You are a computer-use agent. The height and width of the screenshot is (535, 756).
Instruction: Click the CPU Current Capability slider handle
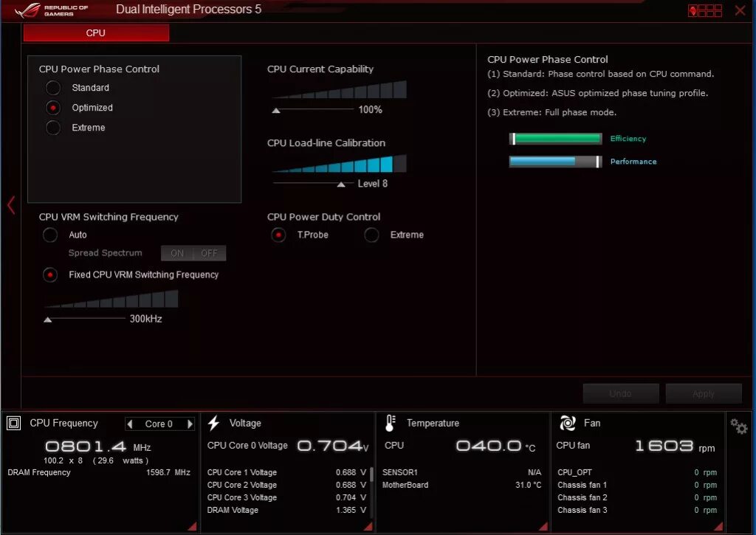(x=276, y=111)
